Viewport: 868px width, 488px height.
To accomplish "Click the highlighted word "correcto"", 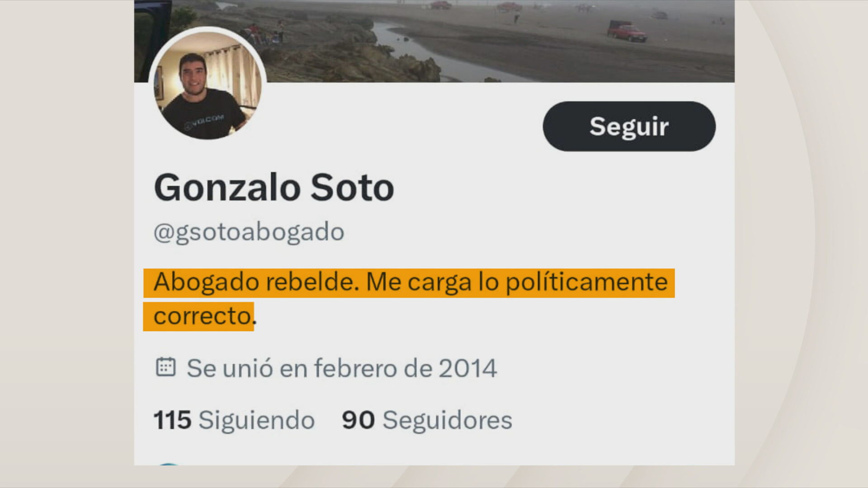I will click(202, 316).
